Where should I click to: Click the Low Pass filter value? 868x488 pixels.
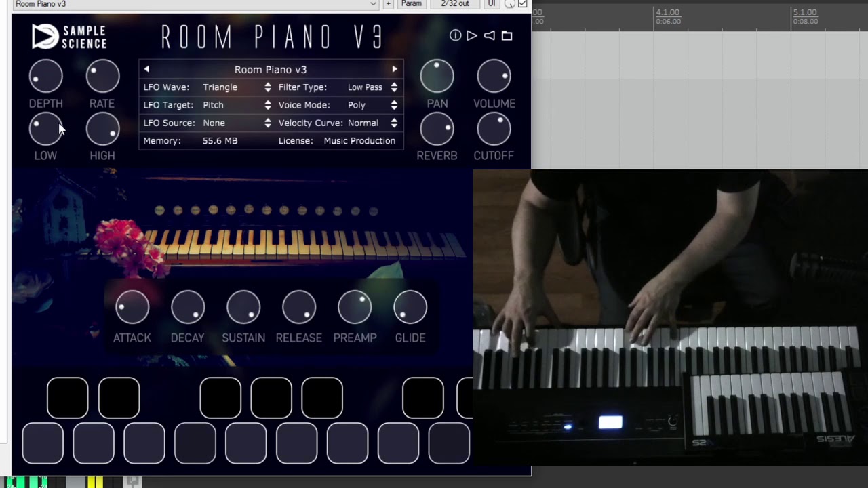(365, 87)
